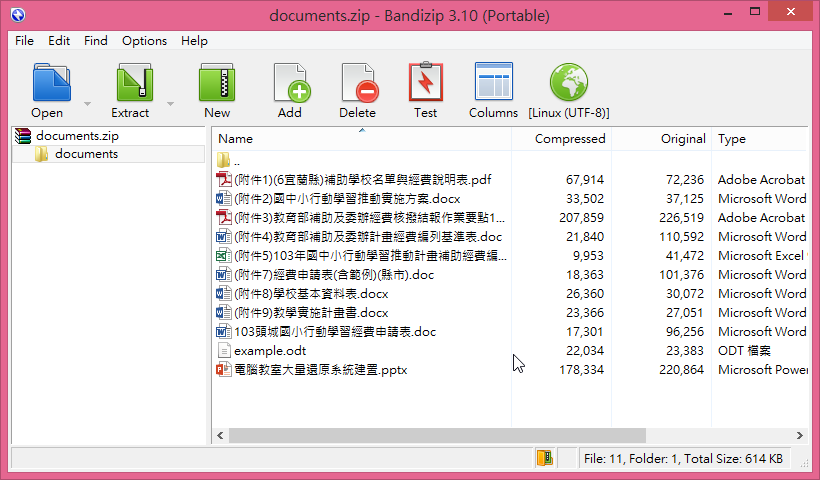Select documents.zip root in the tree

[x=77, y=136]
